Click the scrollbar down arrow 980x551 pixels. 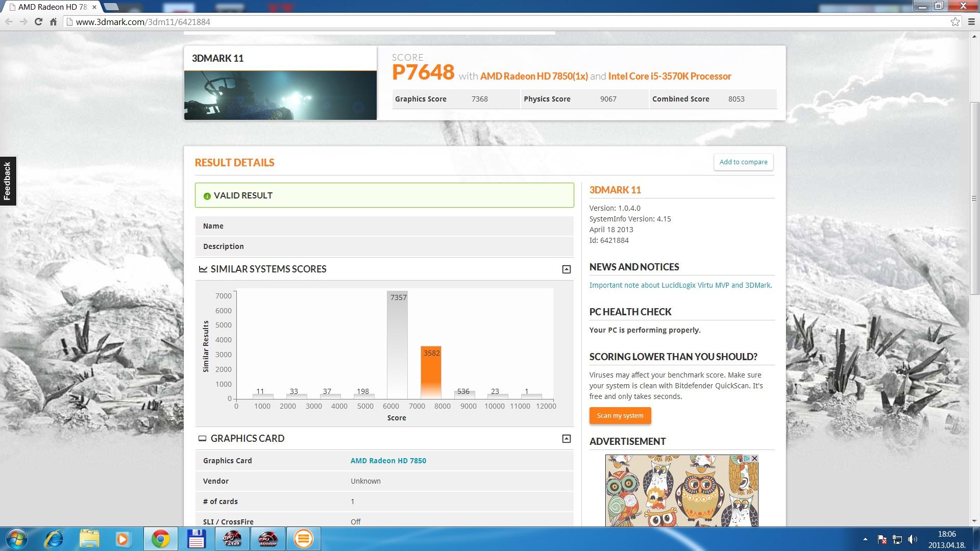[x=974, y=521]
